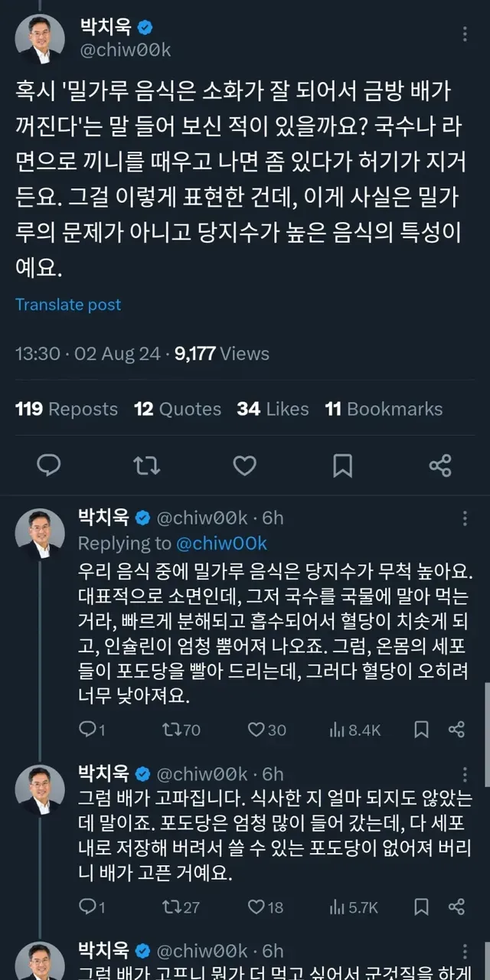Open more options for main post

coord(465,34)
